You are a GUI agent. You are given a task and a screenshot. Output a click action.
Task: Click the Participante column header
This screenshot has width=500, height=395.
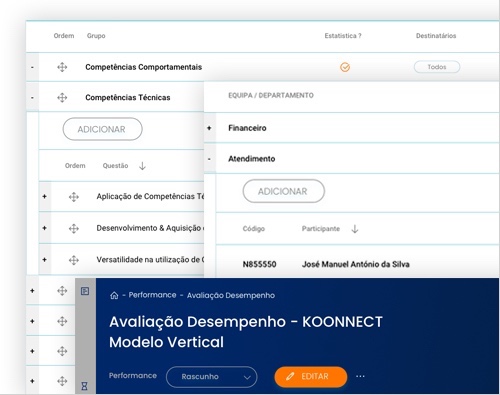tap(321, 229)
